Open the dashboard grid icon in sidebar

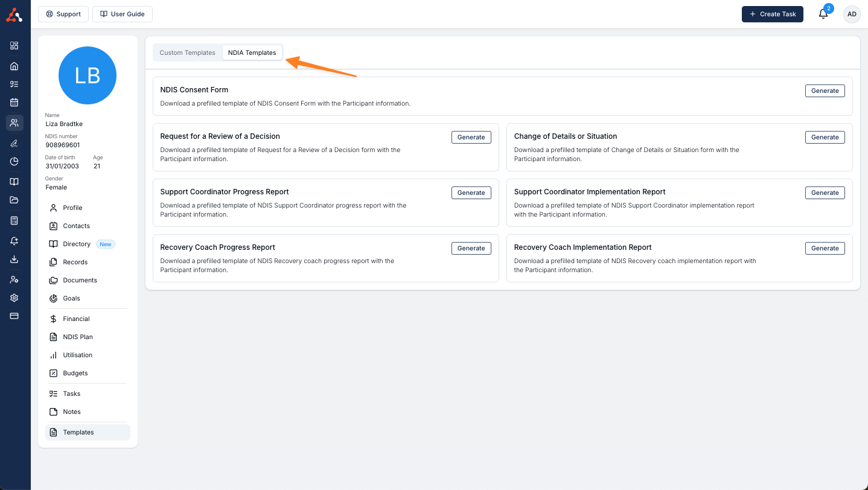[x=14, y=45]
